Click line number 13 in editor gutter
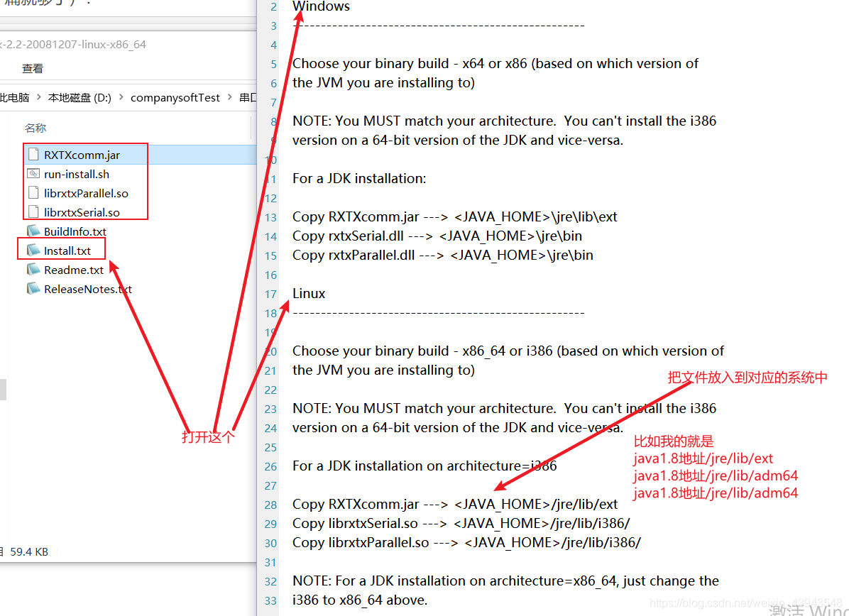The width and height of the screenshot is (849, 616). (x=270, y=218)
